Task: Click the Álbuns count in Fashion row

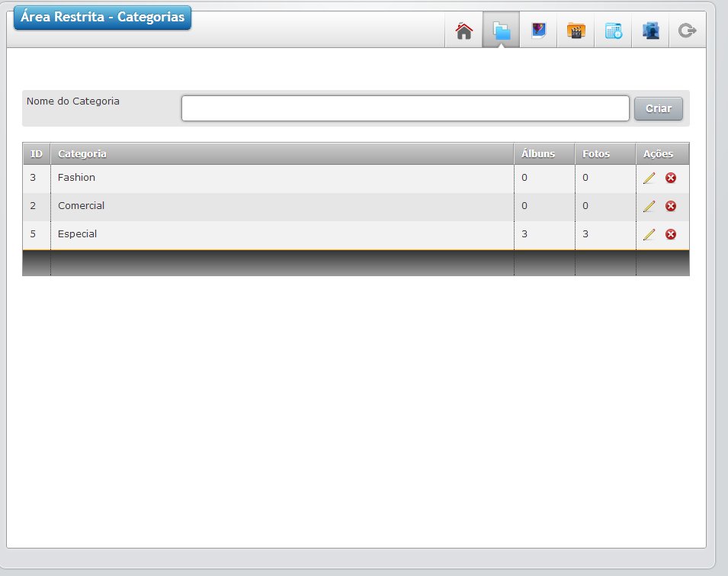Action: pos(524,178)
